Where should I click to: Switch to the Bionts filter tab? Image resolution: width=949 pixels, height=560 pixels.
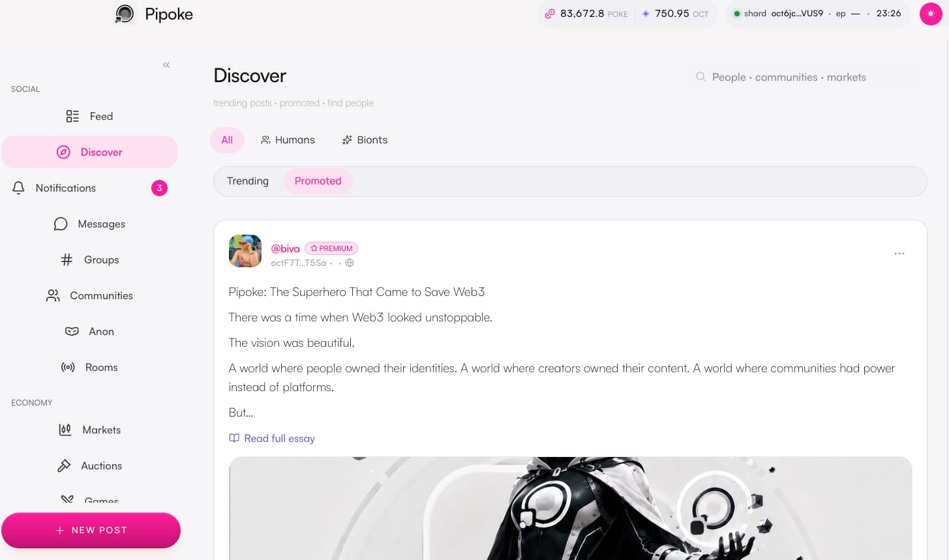point(365,140)
